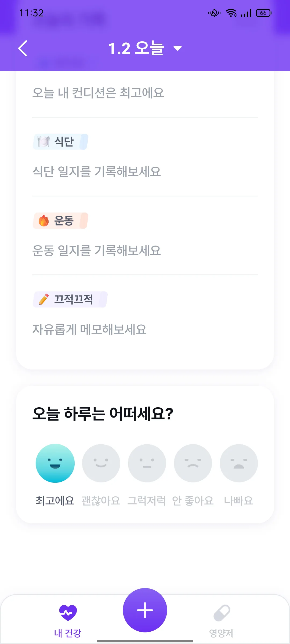290x644 pixels.
Task: Select the 최고에요 happy face
Action: 55,463
